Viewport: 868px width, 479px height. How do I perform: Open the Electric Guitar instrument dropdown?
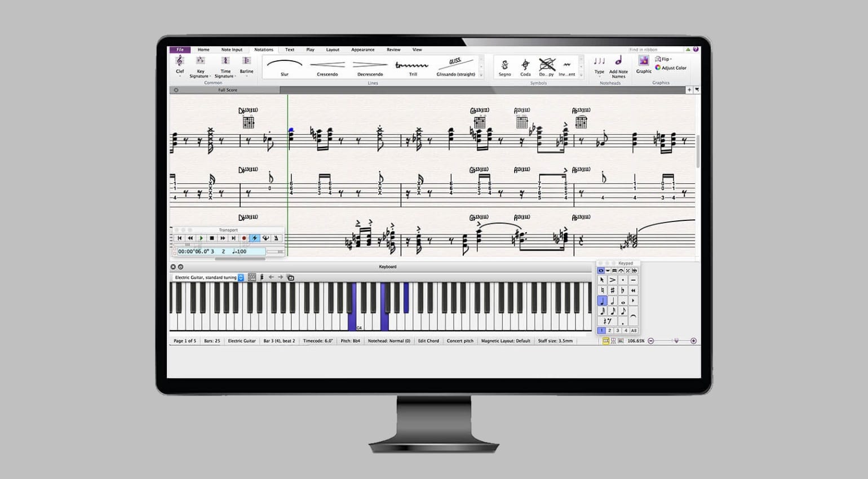click(x=241, y=277)
